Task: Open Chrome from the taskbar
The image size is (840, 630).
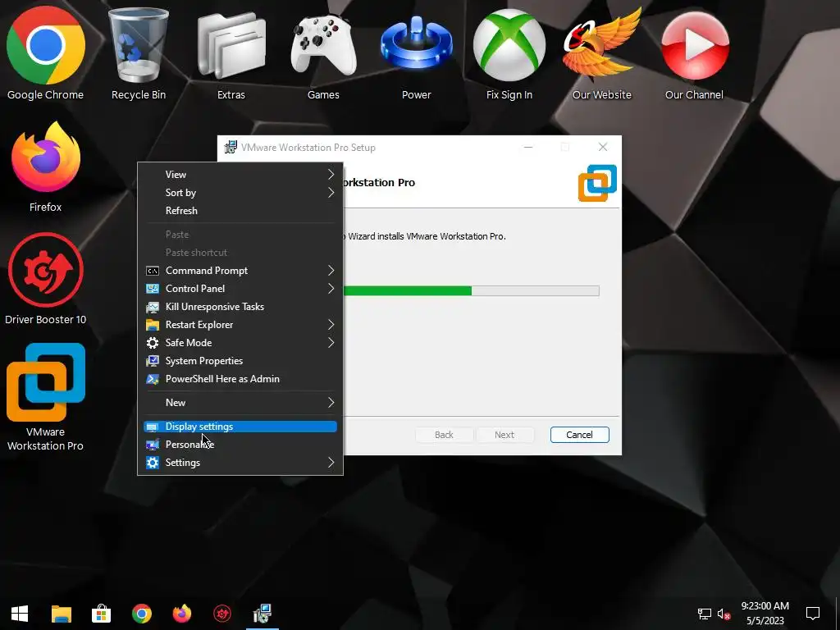Action: pos(141,614)
